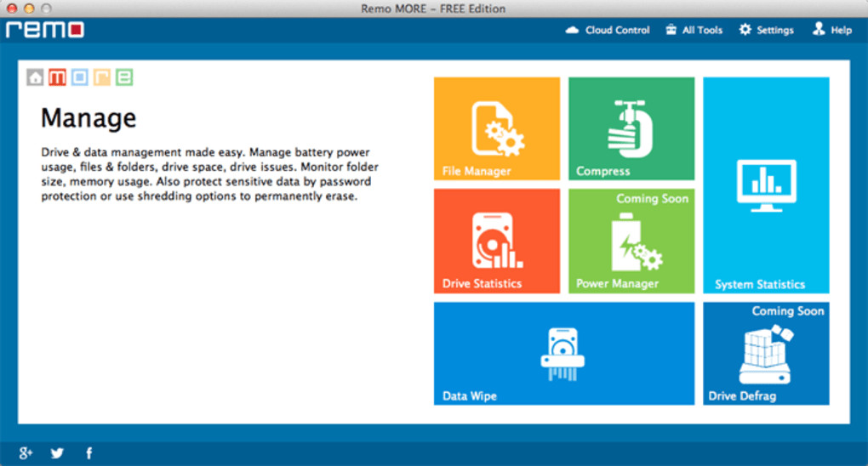Open the Drive Statistics tile

(497, 241)
